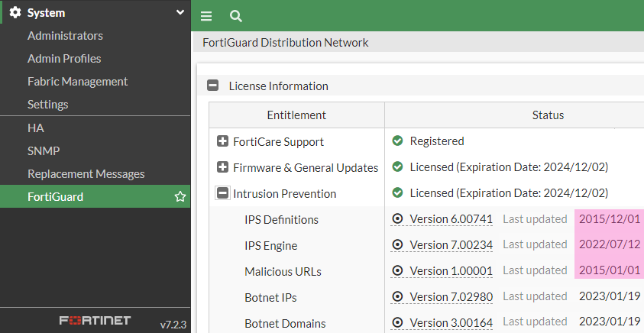Expand the FortiCare Support row
The width and height of the screenshot is (644, 333).
tap(223, 142)
